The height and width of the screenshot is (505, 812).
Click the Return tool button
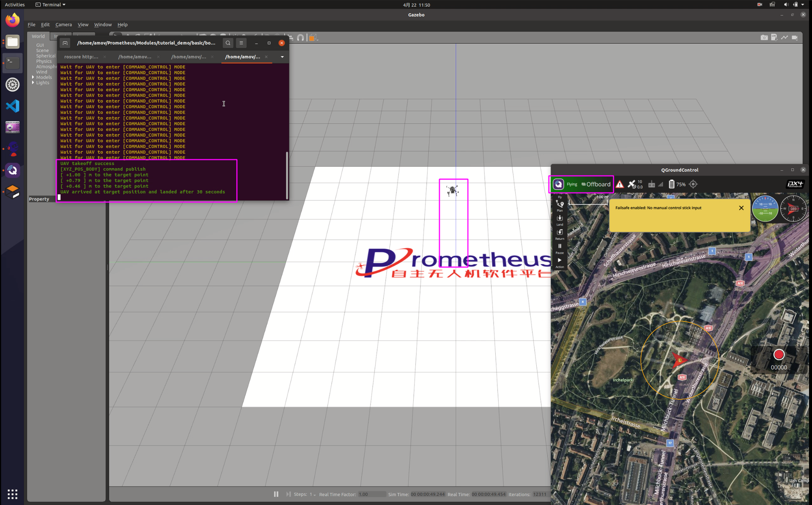point(560,235)
